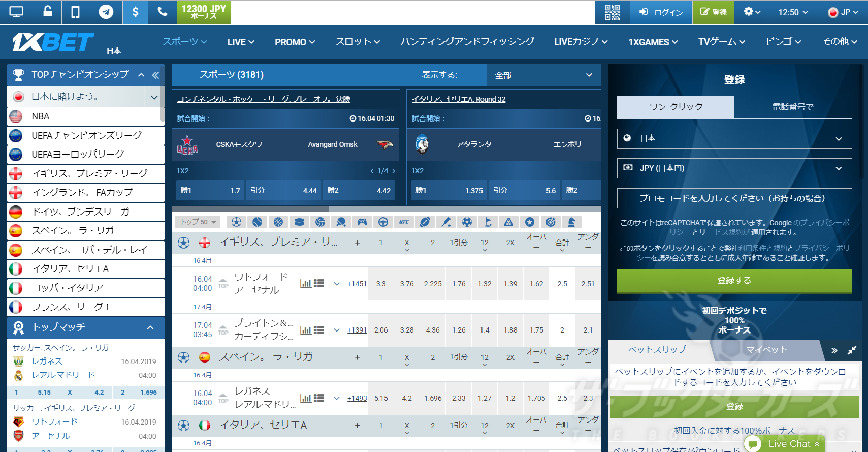
Task: Open the トップ 50 dropdown
Action: (198, 222)
